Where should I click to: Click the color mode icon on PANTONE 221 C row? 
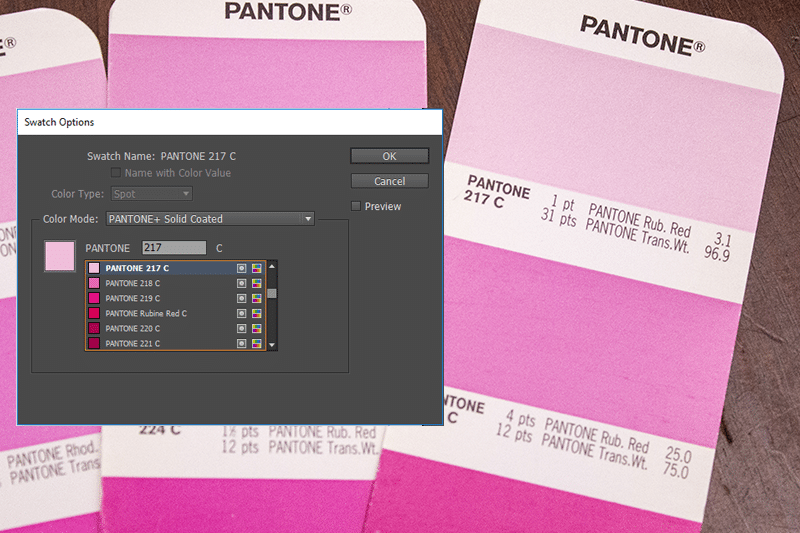256,343
